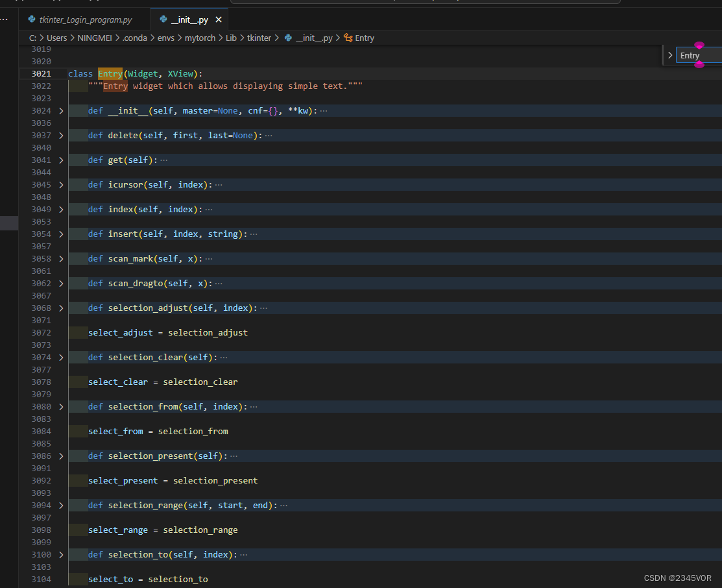Click fold ellipsis after get(self)
This screenshot has height=588, width=722.
[x=164, y=160]
